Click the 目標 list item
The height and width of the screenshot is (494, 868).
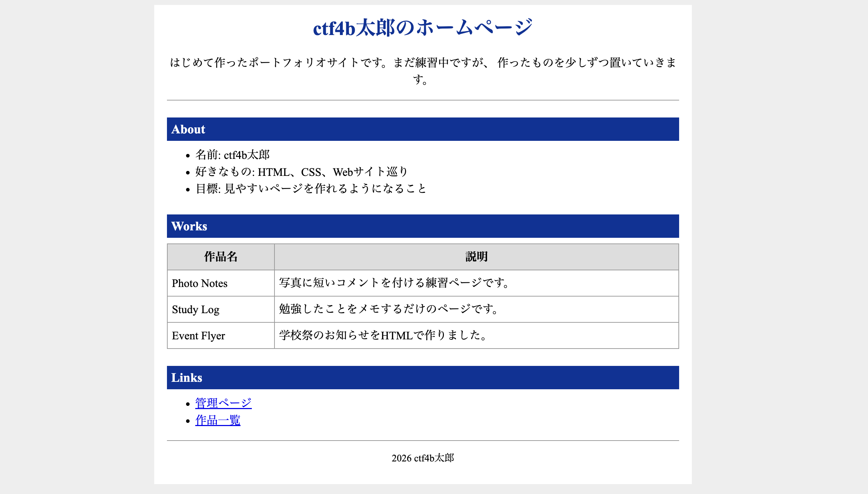pyautogui.click(x=311, y=189)
